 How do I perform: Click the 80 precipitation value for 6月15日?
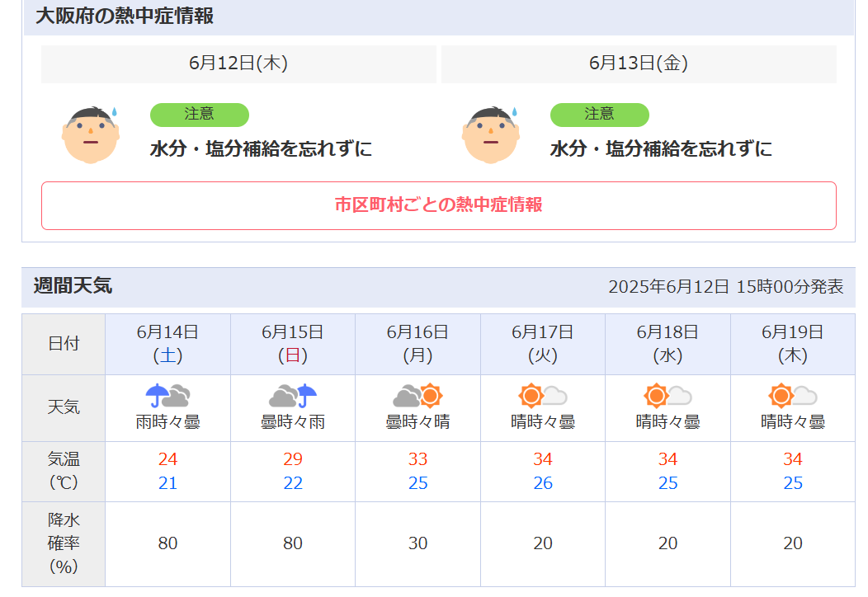(293, 543)
